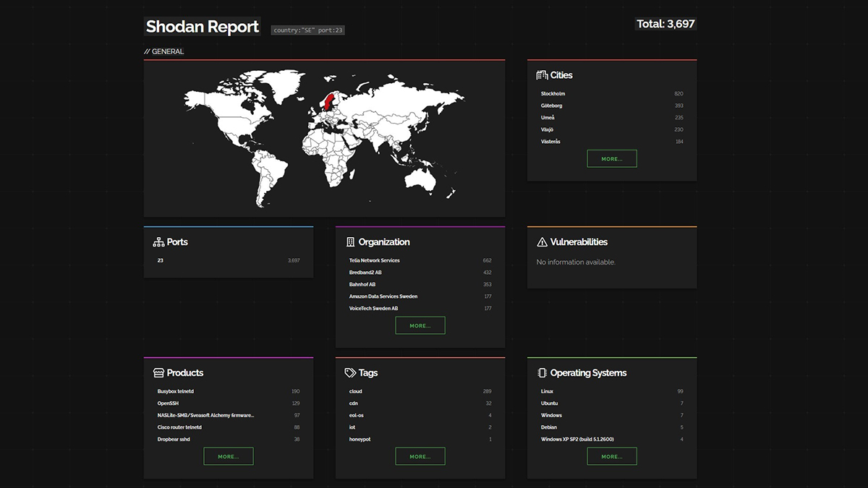Click the 662 count beside Telia

coord(487,260)
